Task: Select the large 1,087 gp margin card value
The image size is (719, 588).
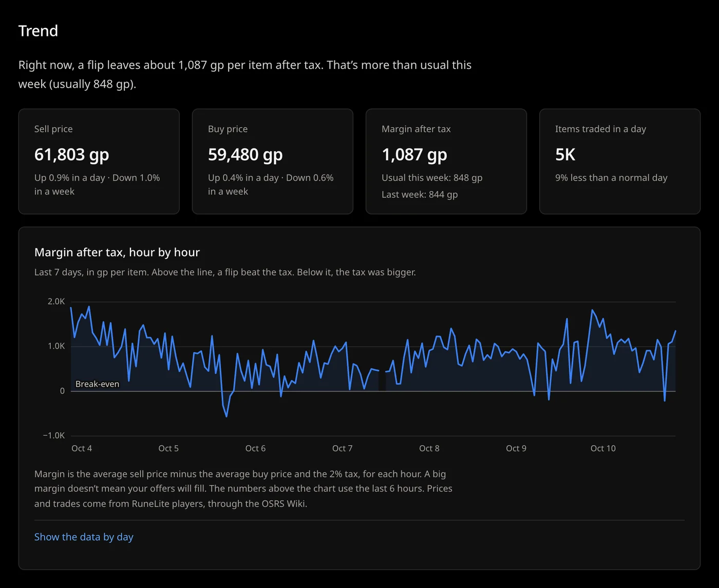Action: [414, 154]
